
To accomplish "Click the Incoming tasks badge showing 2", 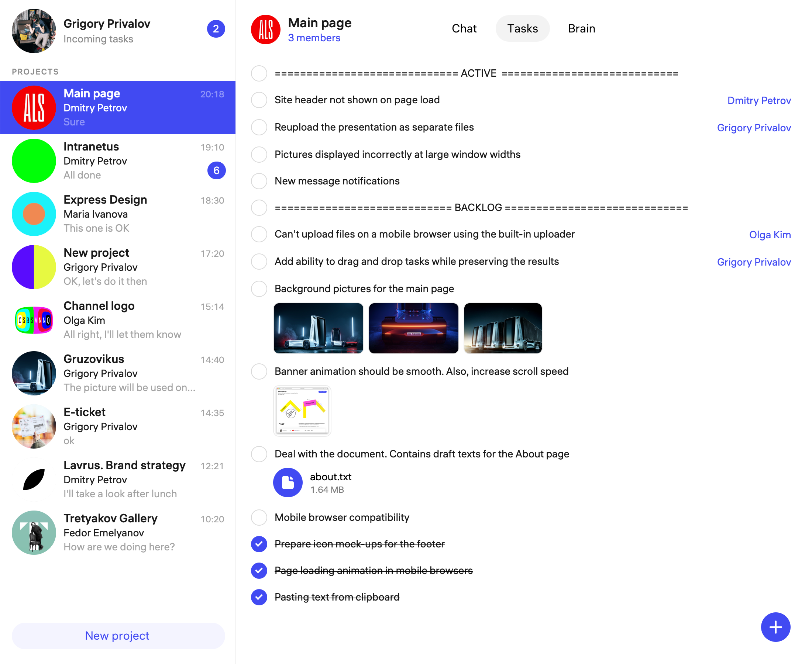I will (x=216, y=29).
